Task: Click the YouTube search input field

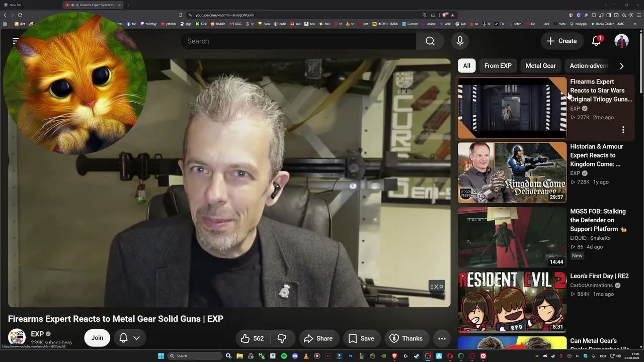Action: (298, 41)
